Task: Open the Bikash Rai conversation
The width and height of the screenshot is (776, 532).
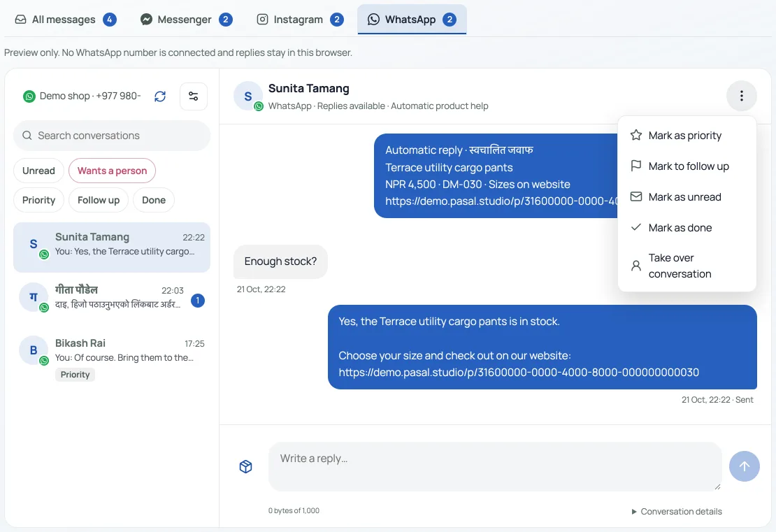Action: click(112, 358)
